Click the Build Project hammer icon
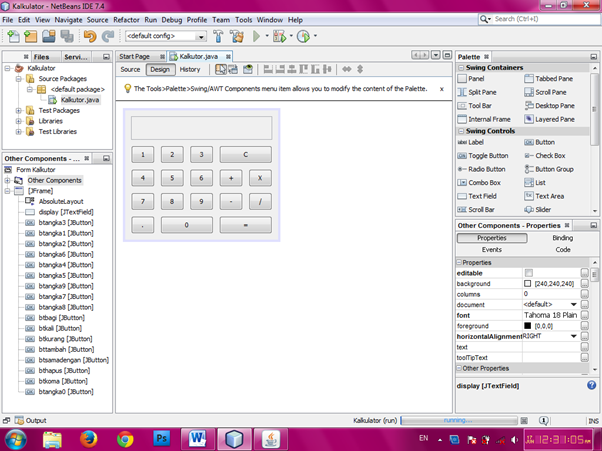 click(218, 36)
